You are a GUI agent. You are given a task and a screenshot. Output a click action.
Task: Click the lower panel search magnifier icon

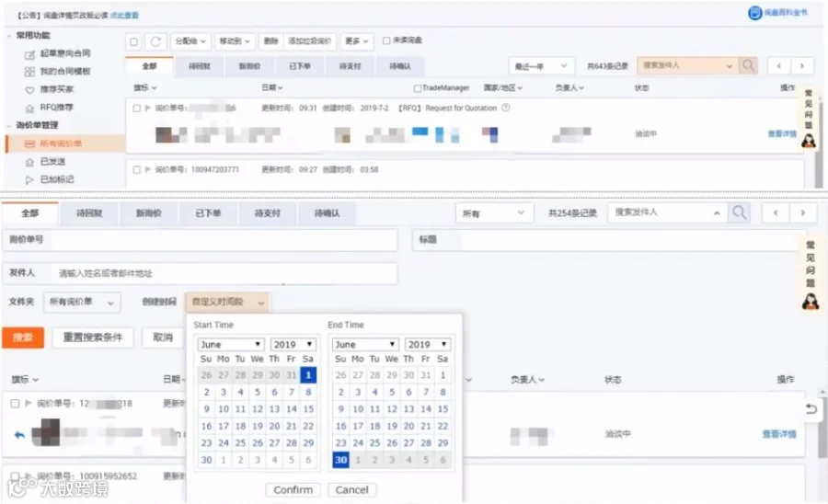coord(740,213)
